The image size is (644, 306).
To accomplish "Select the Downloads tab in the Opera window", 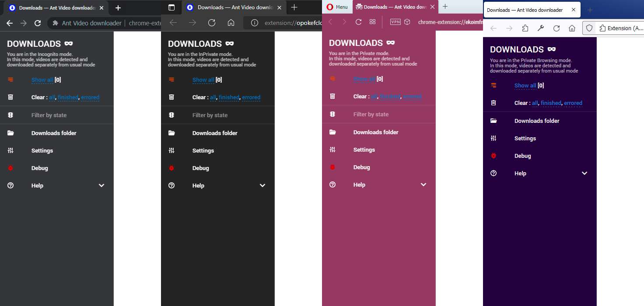I will click(395, 7).
